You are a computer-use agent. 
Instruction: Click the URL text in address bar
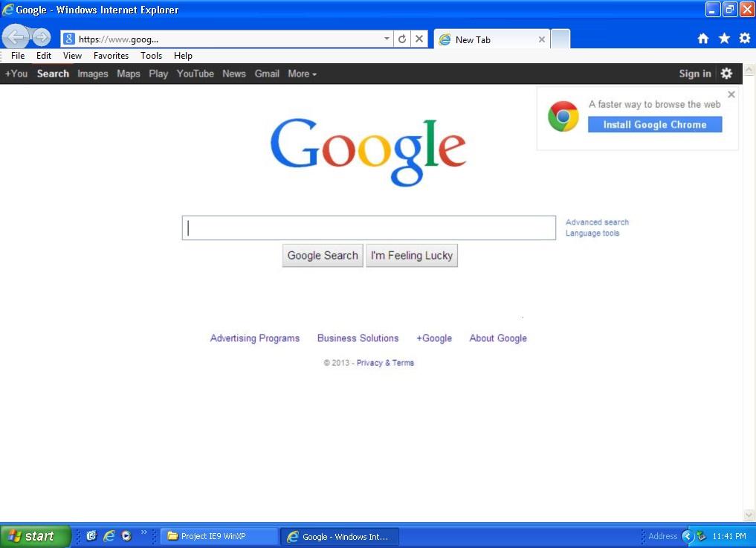[118, 39]
